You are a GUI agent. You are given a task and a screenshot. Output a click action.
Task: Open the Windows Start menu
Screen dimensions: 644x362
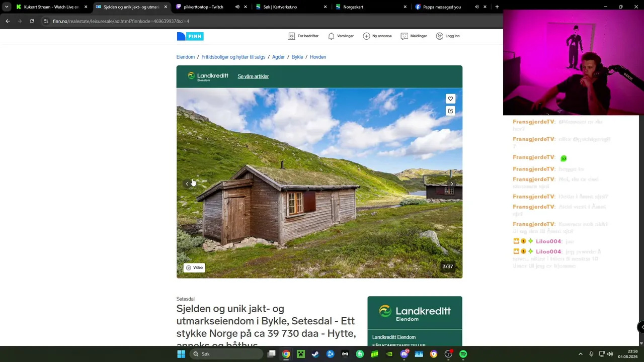(181, 354)
